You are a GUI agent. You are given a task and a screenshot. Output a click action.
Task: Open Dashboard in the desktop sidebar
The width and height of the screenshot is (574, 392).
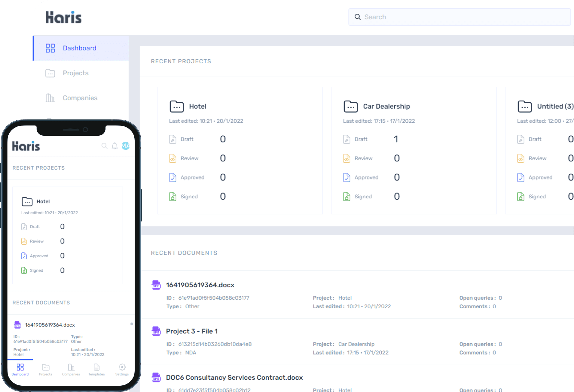pyautogui.click(x=81, y=48)
